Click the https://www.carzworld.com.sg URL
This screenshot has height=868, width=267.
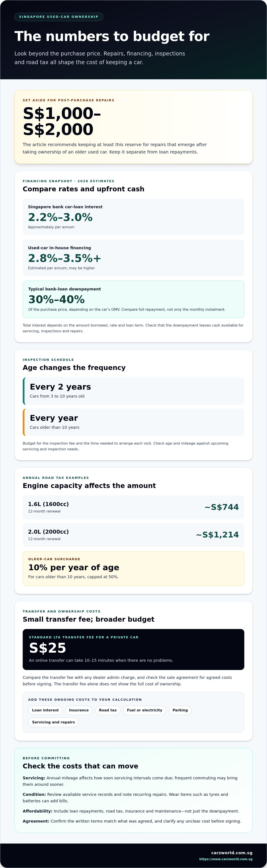(226, 859)
